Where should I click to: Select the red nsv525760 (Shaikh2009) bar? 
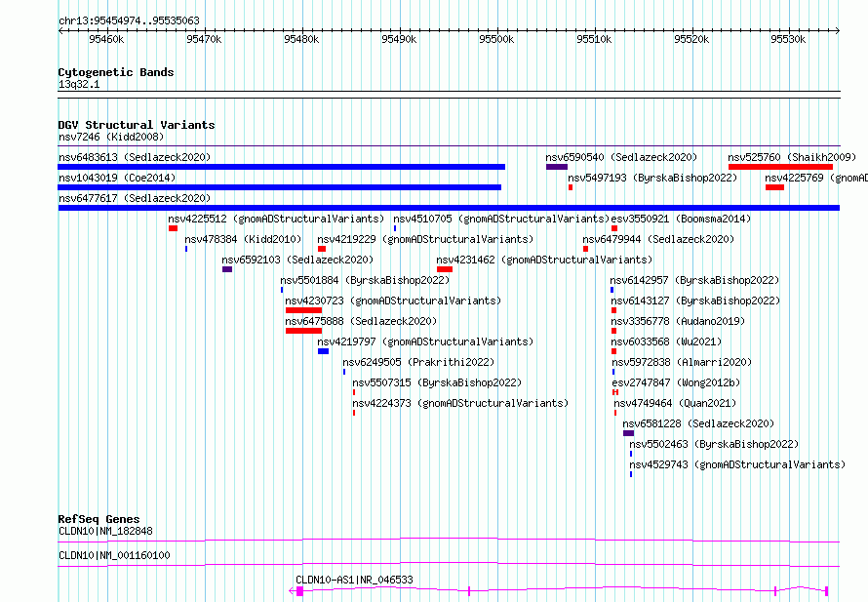(x=780, y=167)
